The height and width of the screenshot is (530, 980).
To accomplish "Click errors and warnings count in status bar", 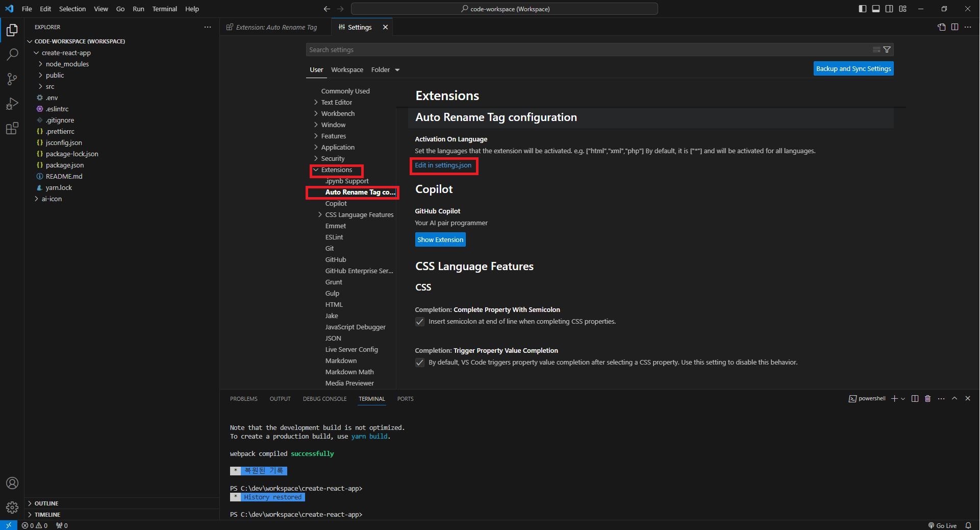I will coord(35,525).
